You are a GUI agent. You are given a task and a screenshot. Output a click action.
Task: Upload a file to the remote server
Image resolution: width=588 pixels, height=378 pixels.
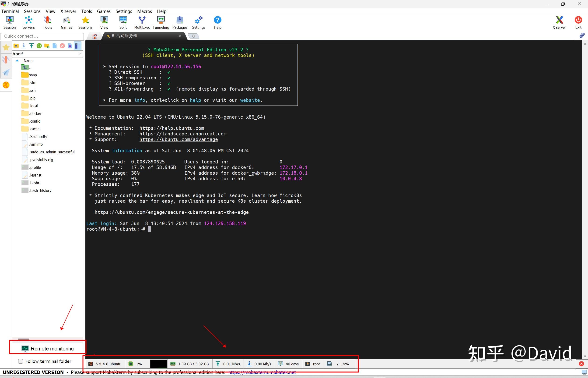31,46
